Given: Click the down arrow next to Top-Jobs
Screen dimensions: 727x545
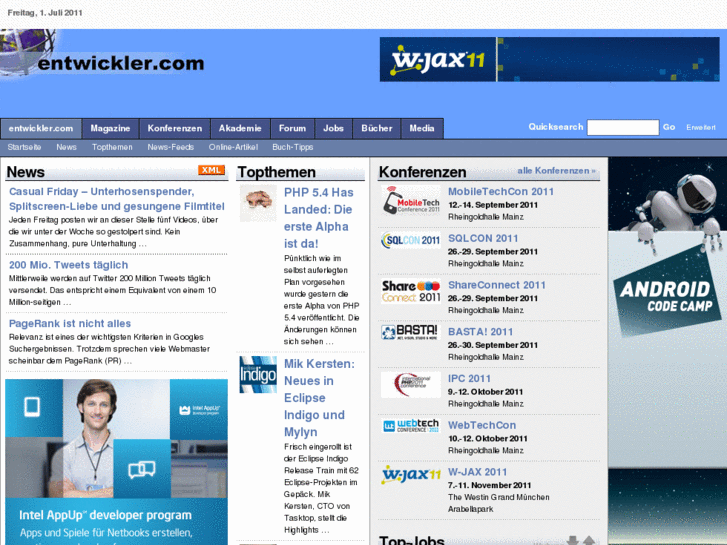Looking at the screenshot, I should coord(573,541).
